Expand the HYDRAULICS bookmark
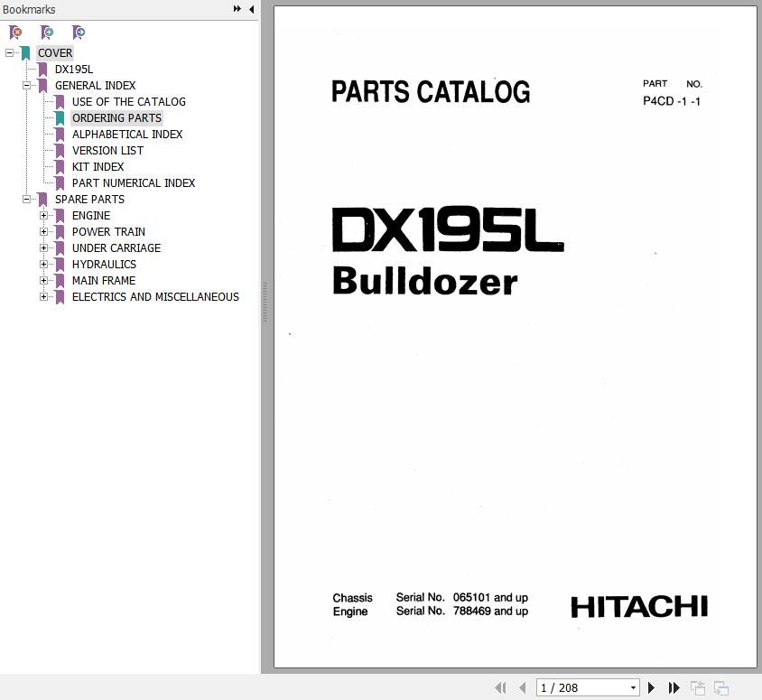The width and height of the screenshot is (762, 700). pyautogui.click(x=43, y=264)
